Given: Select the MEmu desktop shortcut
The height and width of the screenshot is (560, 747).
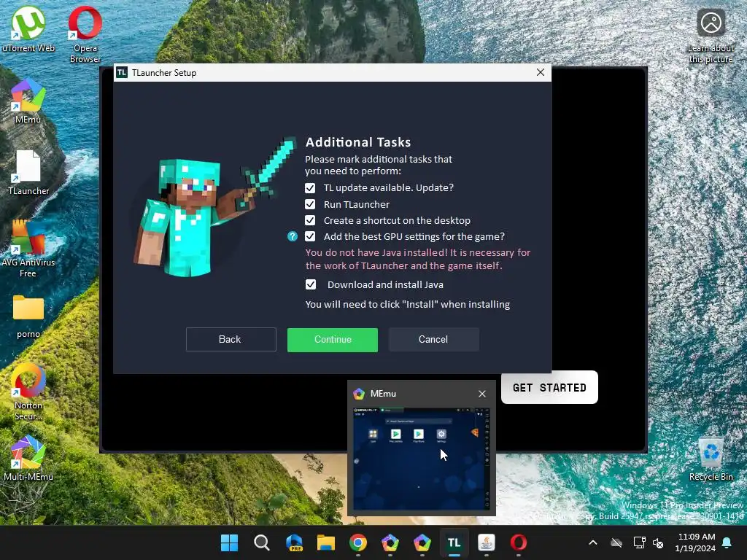Looking at the screenshot, I should [x=28, y=101].
